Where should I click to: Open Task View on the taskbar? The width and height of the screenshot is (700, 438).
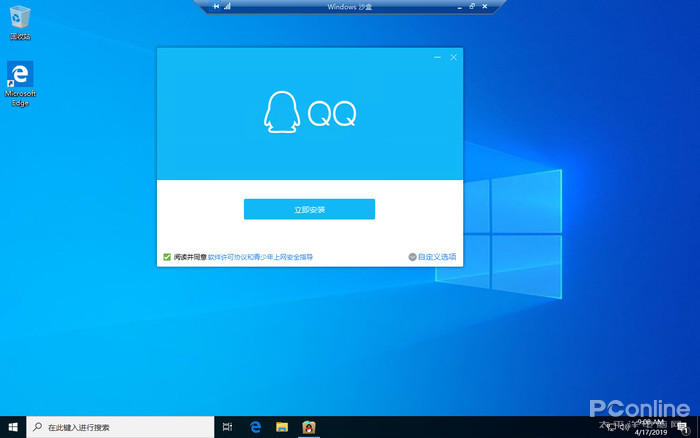pyautogui.click(x=228, y=427)
